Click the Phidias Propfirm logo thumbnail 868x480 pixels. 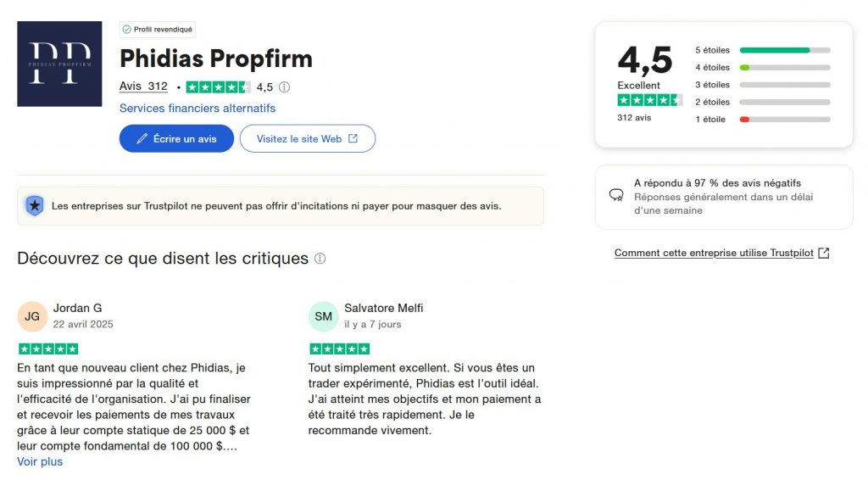pyautogui.click(x=59, y=64)
